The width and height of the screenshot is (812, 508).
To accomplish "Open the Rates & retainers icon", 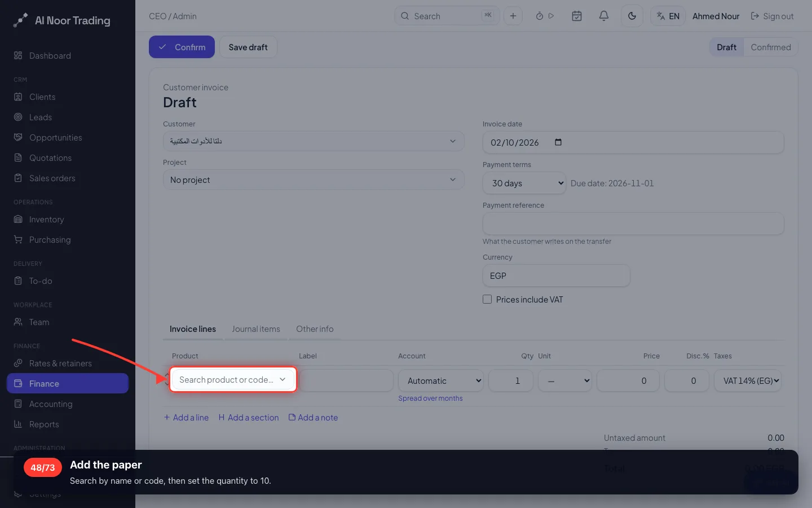I will click(x=18, y=363).
